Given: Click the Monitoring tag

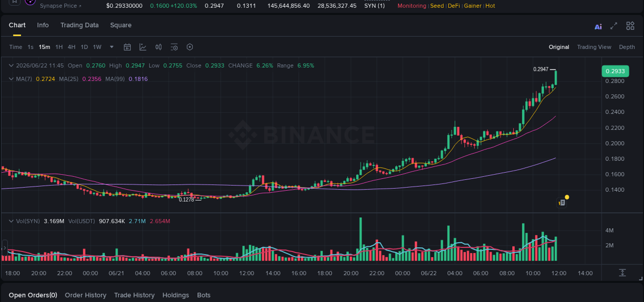Looking at the screenshot, I should click(412, 6).
